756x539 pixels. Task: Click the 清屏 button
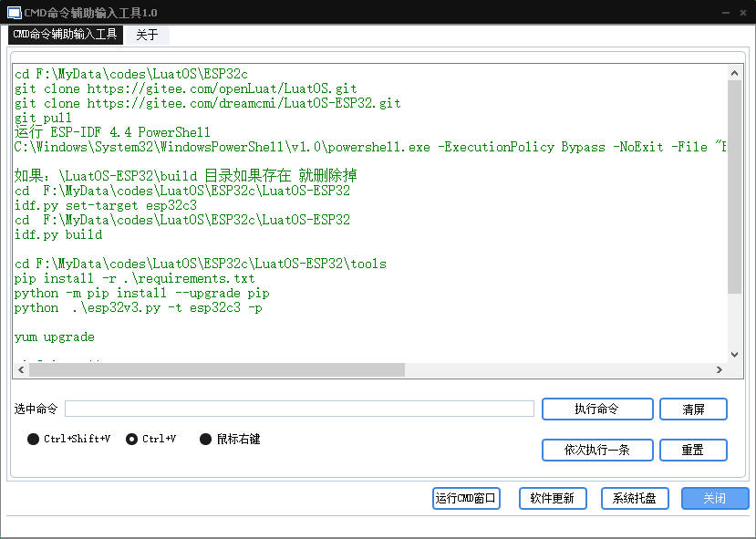click(x=693, y=409)
